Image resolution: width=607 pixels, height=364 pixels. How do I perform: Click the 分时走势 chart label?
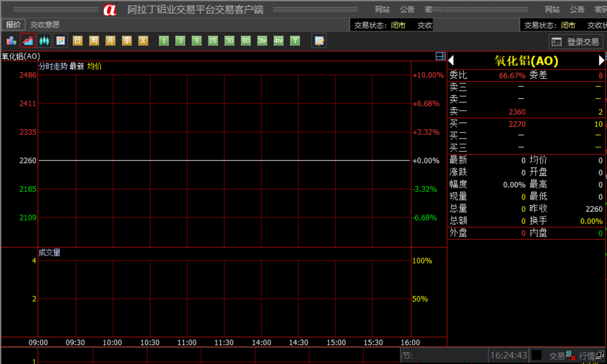coord(53,66)
